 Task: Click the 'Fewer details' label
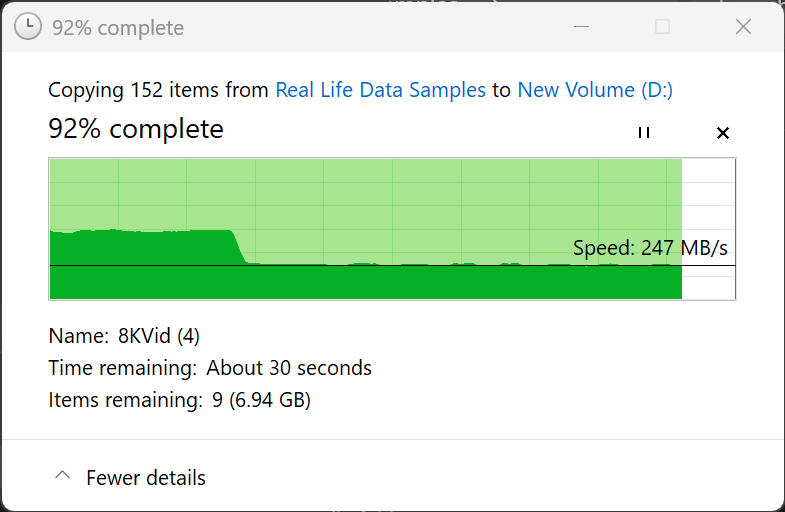[x=146, y=478]
